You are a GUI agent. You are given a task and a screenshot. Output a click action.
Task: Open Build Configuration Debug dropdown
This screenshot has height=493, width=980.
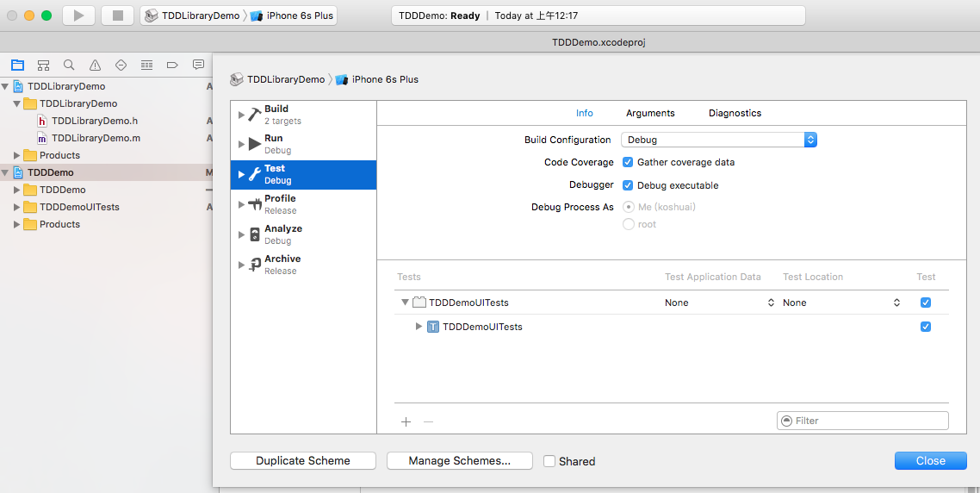tap(719, 140)
